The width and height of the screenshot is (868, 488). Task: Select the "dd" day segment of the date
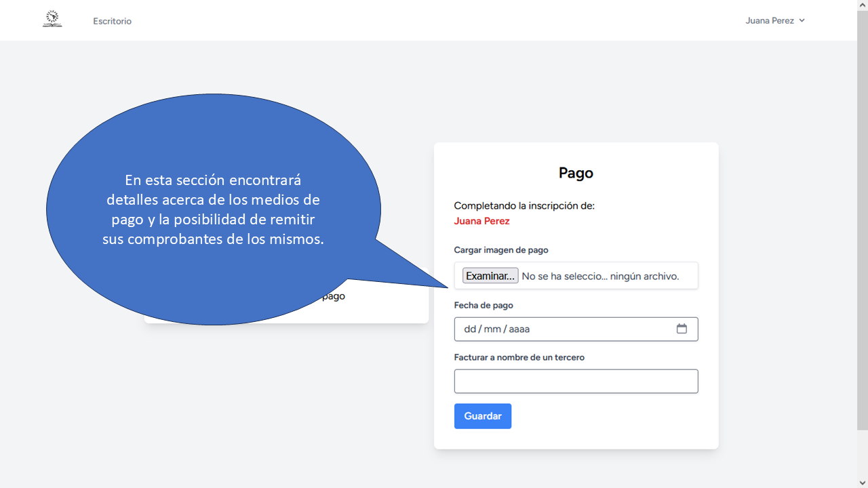click(470, 329)
